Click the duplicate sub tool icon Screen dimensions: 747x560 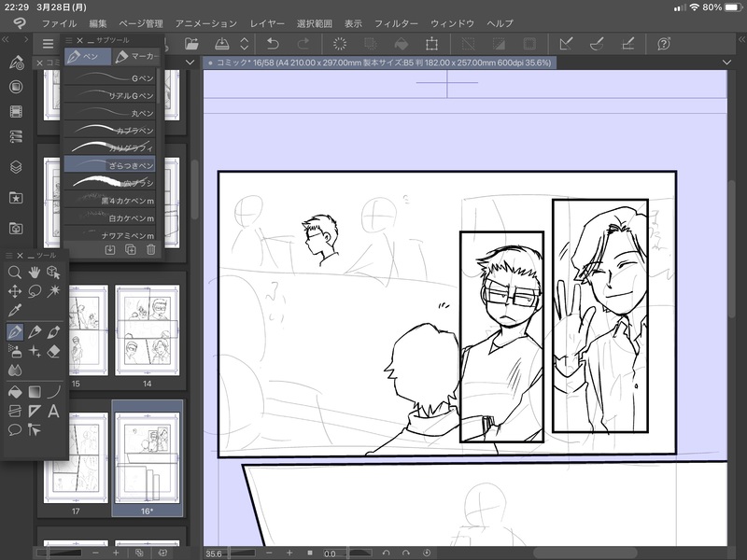pyautogui.click(x=130, y=249)
